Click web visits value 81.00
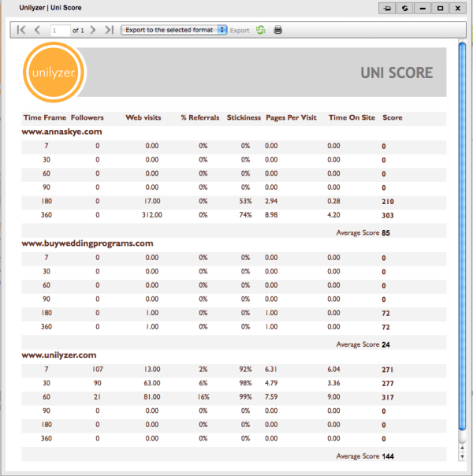 click(x=152, y=397)
